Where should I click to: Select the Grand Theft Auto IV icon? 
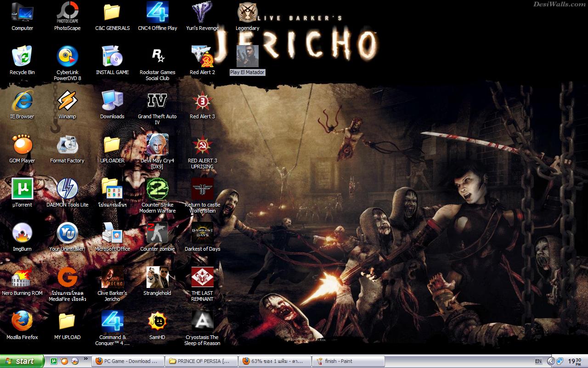[x=157, y=101]
